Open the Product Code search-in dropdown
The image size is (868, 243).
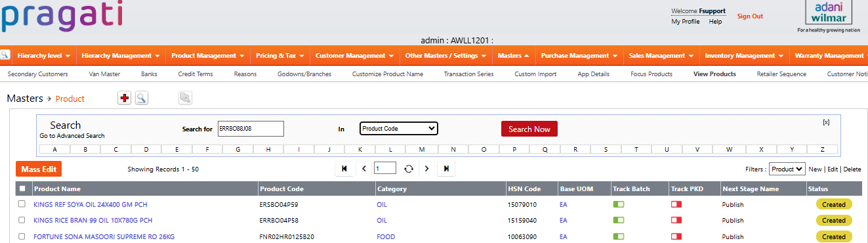(399, 129)
